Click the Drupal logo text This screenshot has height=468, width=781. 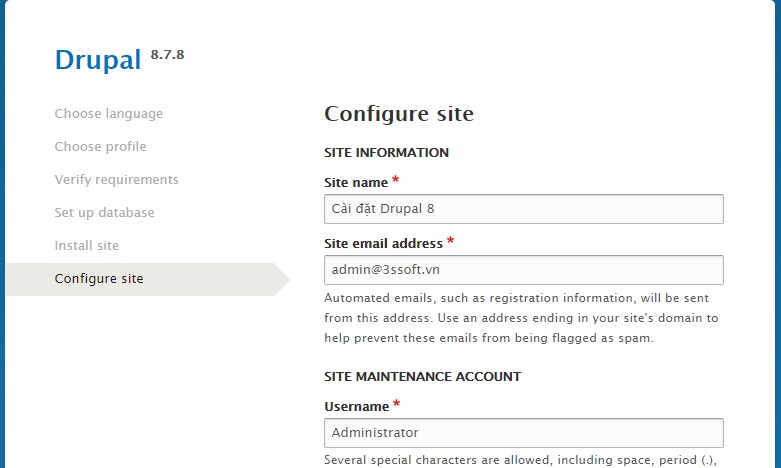click(98, 61)
